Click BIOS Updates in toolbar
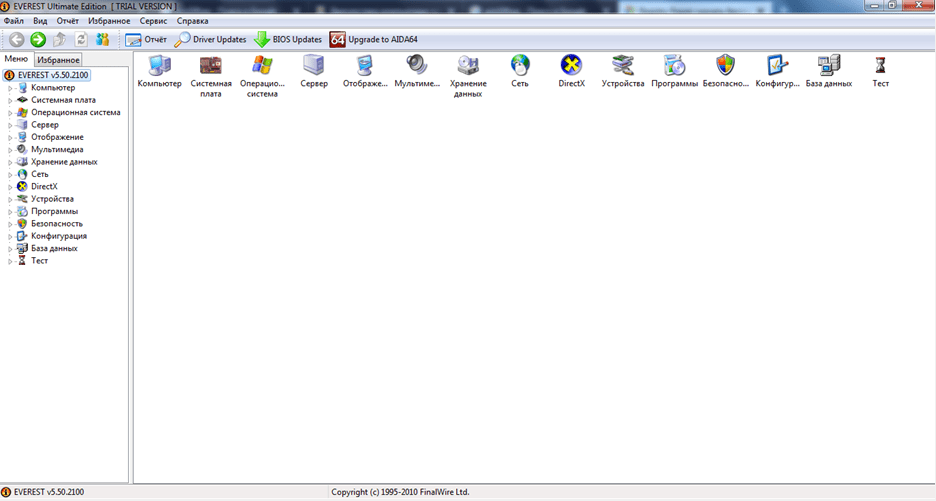Image resolution: width=936 pixels, height=501 pixels. (288, 39)
